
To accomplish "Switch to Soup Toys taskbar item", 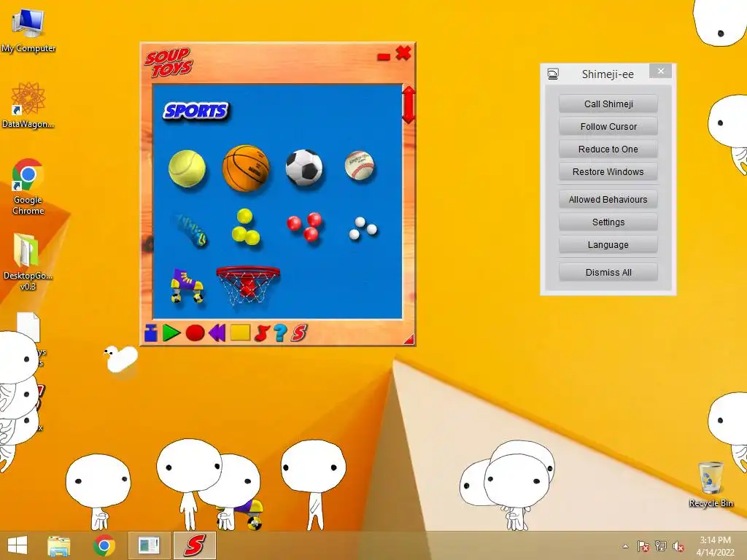I will pos(195,545).
